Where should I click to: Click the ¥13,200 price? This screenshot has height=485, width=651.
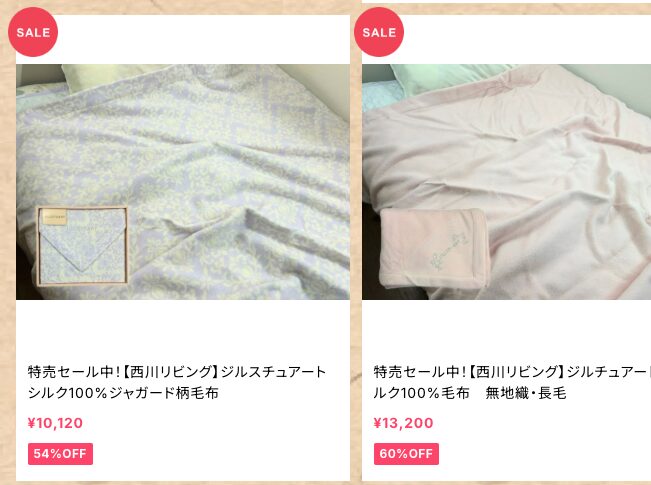pyautogui.click(x=403, y=423)
